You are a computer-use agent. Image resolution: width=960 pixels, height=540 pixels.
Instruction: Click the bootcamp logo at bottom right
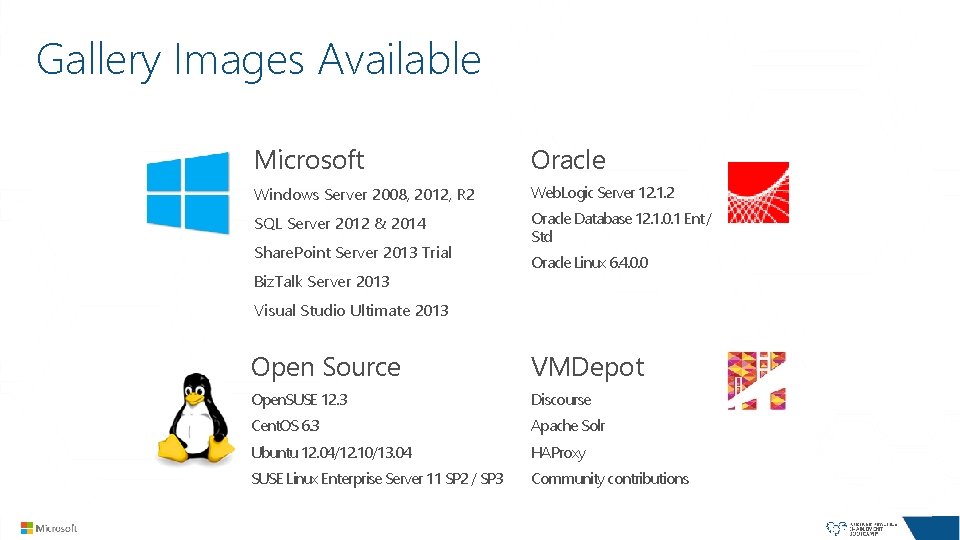tap(861, 527)
